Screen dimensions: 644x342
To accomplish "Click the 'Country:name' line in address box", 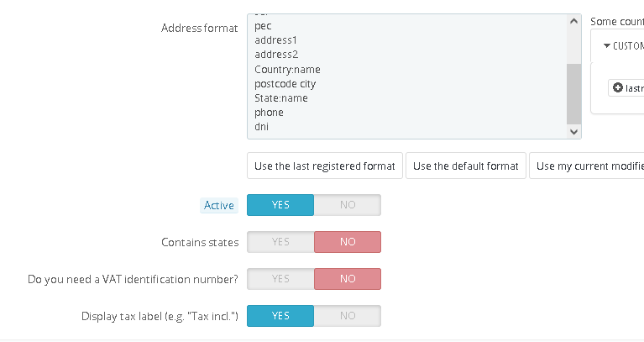I will point(287,70).
